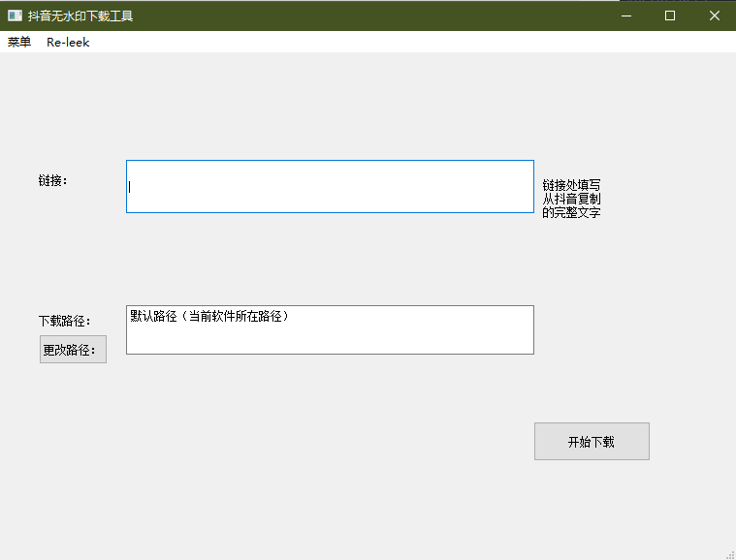Screen dimensions: 736x560
Task: Open the 菜单 menu
Action: click(x=19, y=43)
